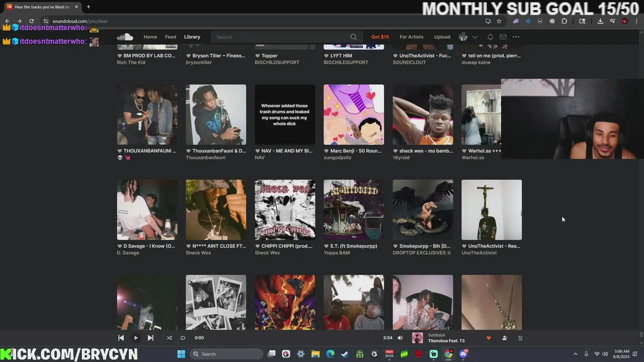Click the SoundCloud logo icon
Image resolution: width=644 pixels, height=362 pixels.
point(125,37)
